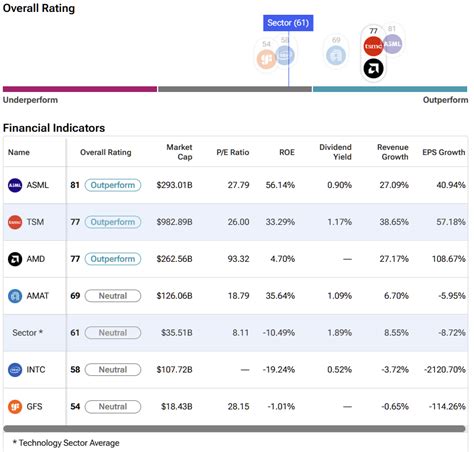Sort by the EPS Growth column header

tap(444, 152)
